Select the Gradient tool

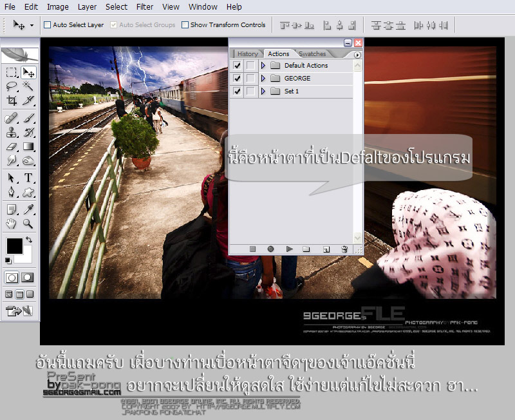click(28, 146)
